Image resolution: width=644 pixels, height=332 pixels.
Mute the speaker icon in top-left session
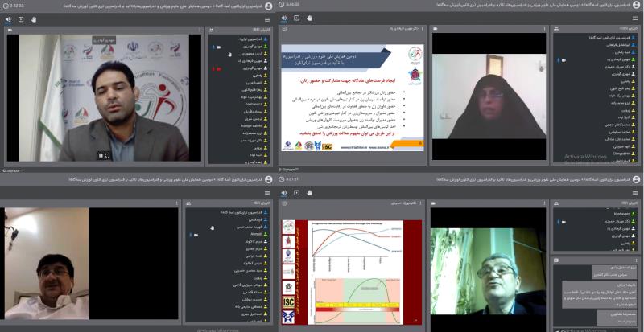pos(8,19)
